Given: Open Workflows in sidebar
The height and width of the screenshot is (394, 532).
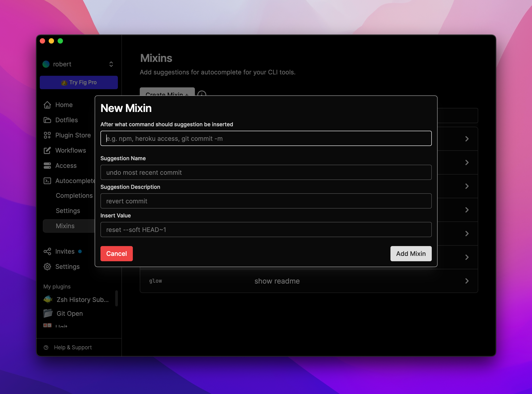Looking at the screenshot, I should point(71,150).
